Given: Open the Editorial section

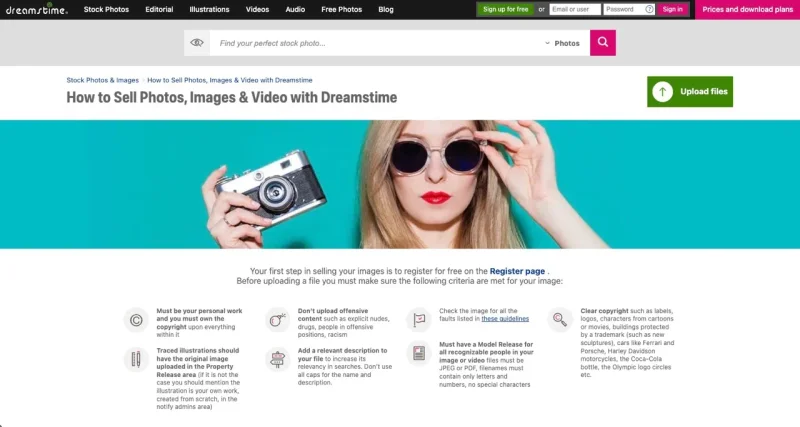Looking at the screenshot, I should tap(159, 9).
